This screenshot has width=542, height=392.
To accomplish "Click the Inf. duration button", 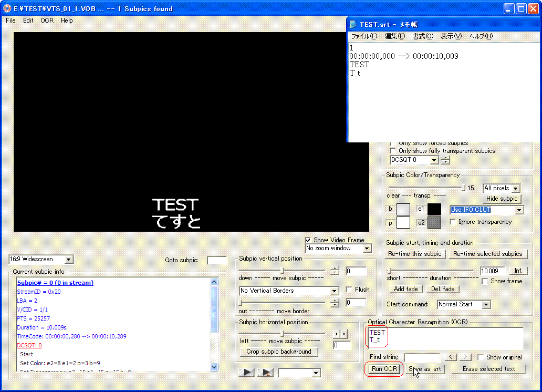I will 518,271.
